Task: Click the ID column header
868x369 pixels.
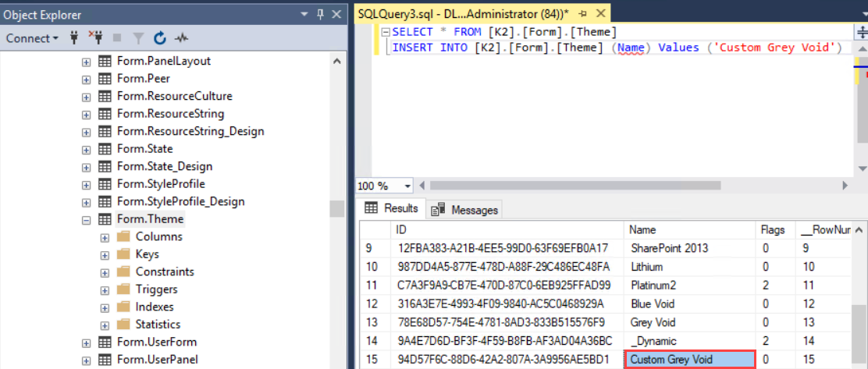Action: [x=509, y=230]
